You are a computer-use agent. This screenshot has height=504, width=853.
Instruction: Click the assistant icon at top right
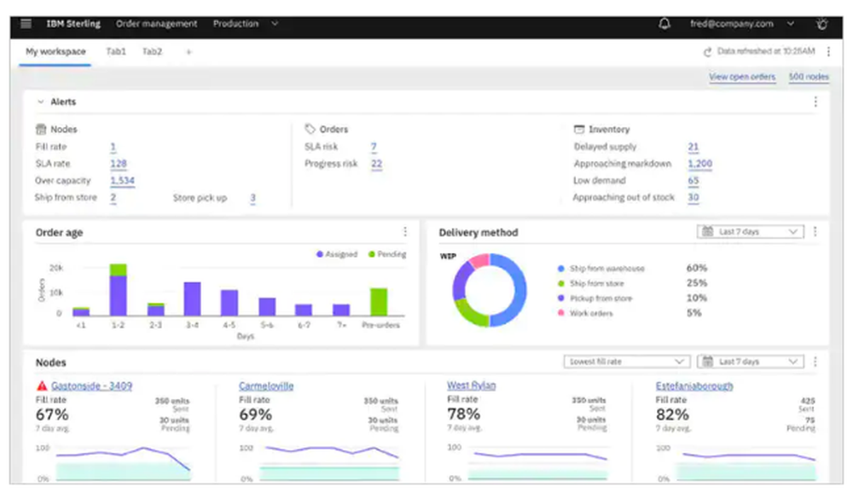tap(822, 24)
